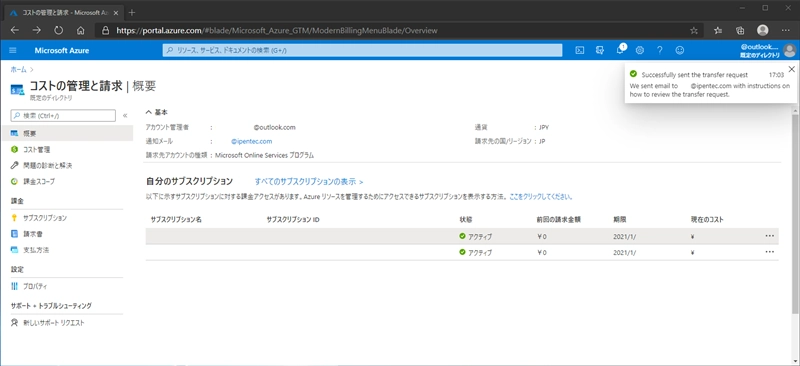Image resolution: width=800 pixels, height=366 pixels.
Task: Open the account avatar menu
Action: [x=789, y=50]
